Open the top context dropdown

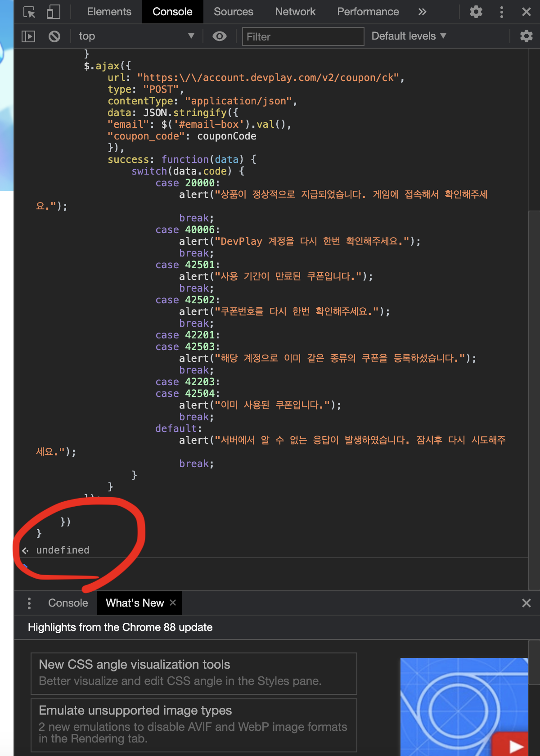[136, 36]
